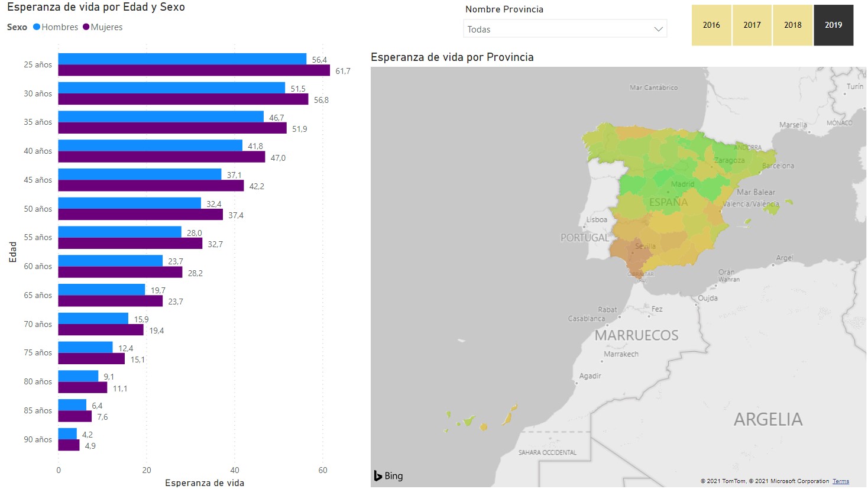Select the 2016 year slicer button
Viewport: 868px width, 489px height.
click(x=711, y=25)
